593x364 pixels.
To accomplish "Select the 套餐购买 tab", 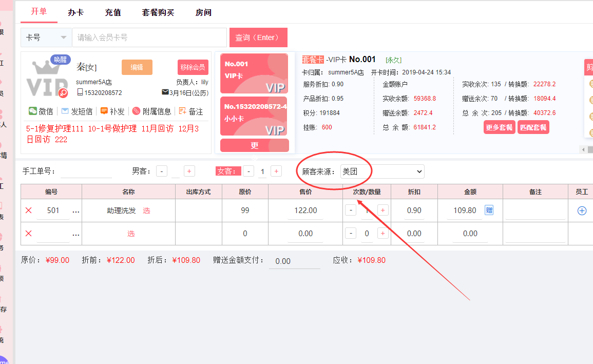I will [158, 12].
